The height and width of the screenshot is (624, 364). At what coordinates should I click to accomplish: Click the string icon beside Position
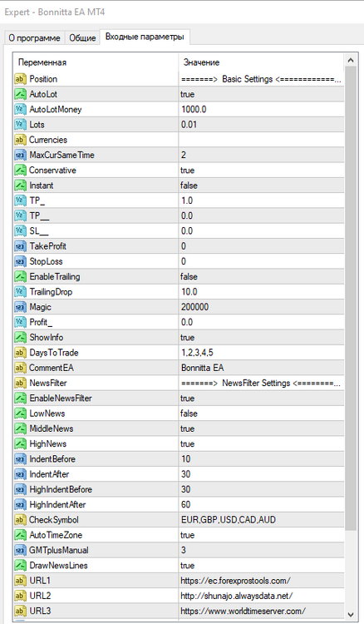pos(20,79)
